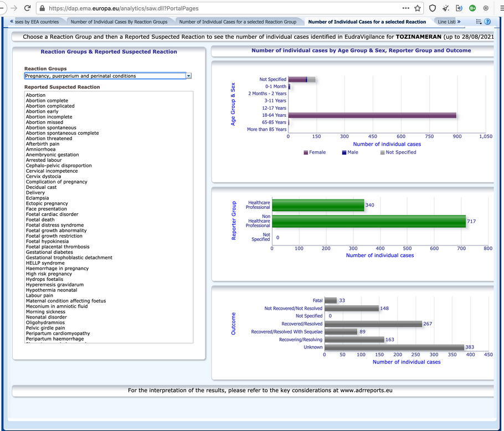
Task: Select Oligohydramnios reaction
Action: pos(45,322)
